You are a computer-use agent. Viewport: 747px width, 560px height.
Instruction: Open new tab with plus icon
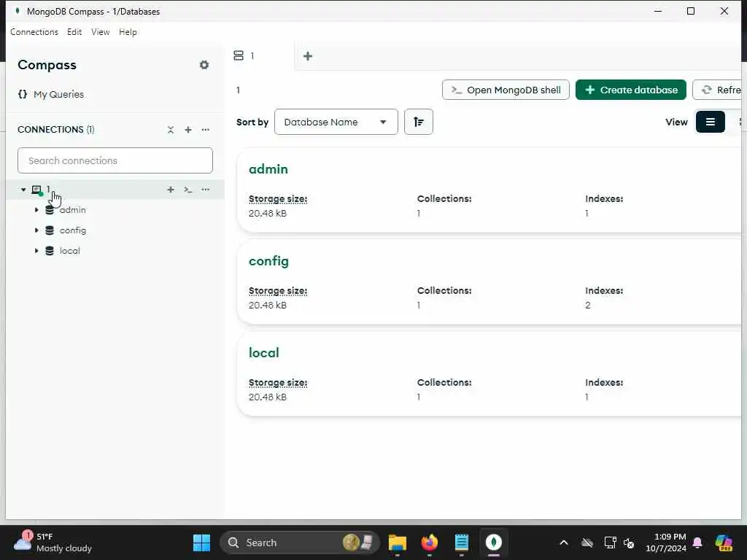point(308,56)
